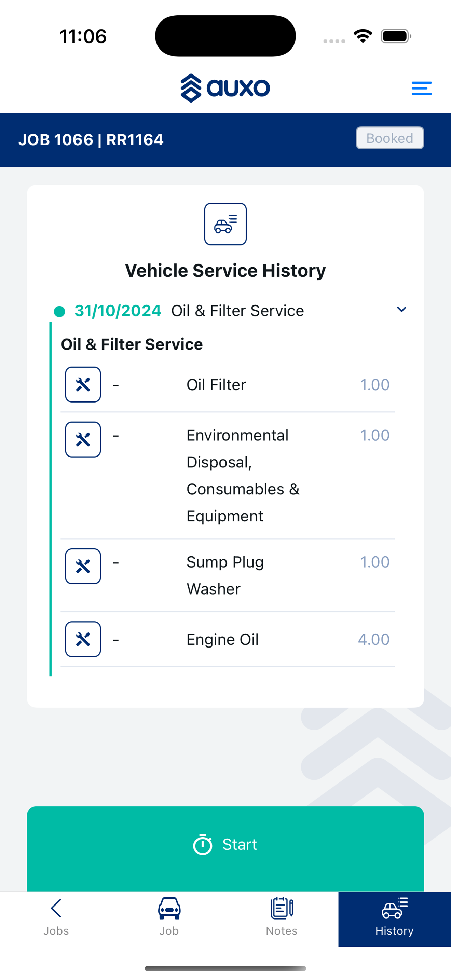Viewport: 451px width, 980px height.
Task: Open the hamburger menu icon
Action: click(421, 88)
